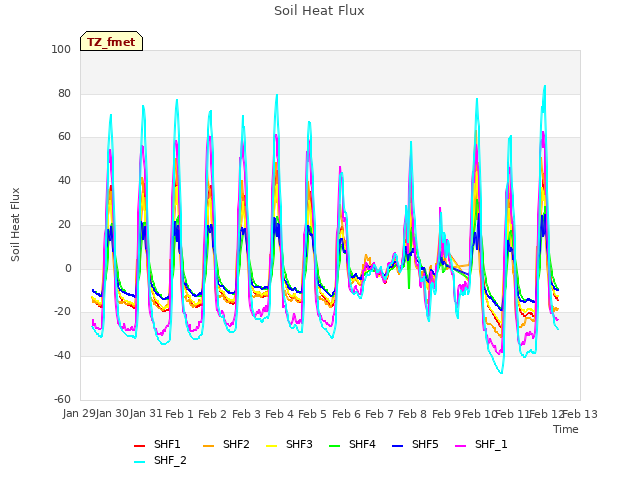
Task: Click the -60 y-axis tick label
Action: pyautogui.click(x=62, y=399)
